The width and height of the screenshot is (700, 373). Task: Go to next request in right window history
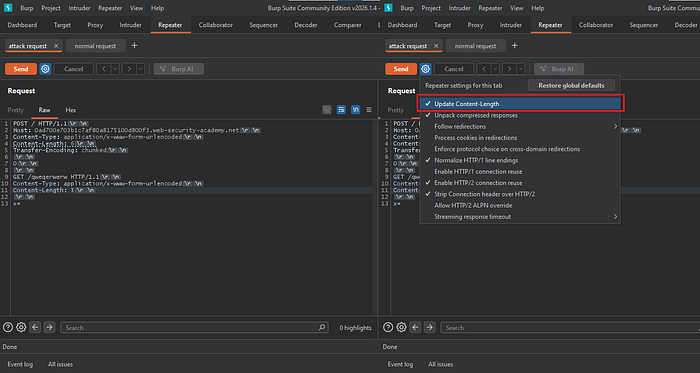pyautogui.click(x=509, y=69)
